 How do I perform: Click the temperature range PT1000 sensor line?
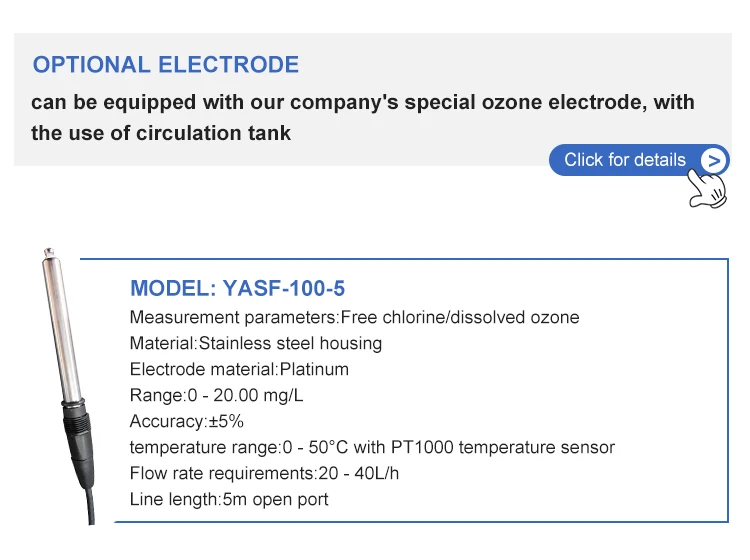point(372,448)
